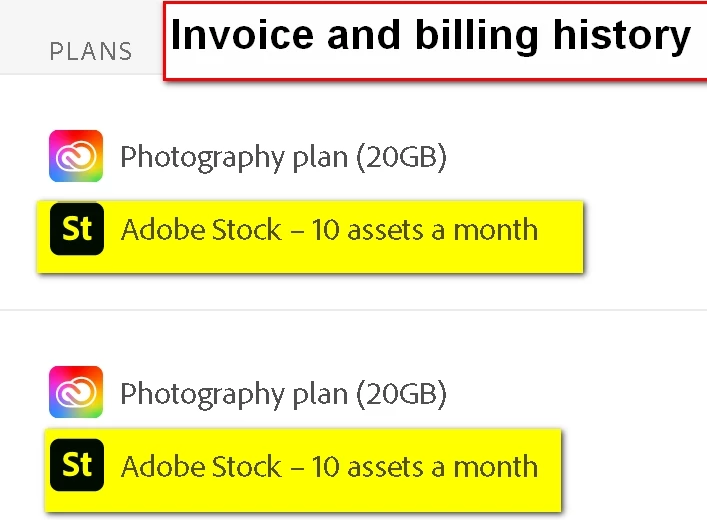Click the Creative Cloud icon in the second plan
The image size is (707, 520).
coord(76,392)
